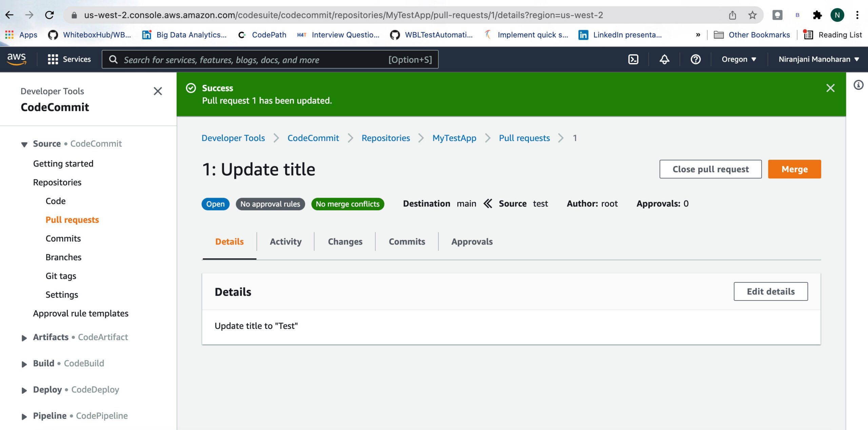Open Approval rule templates

pos(81,313)
